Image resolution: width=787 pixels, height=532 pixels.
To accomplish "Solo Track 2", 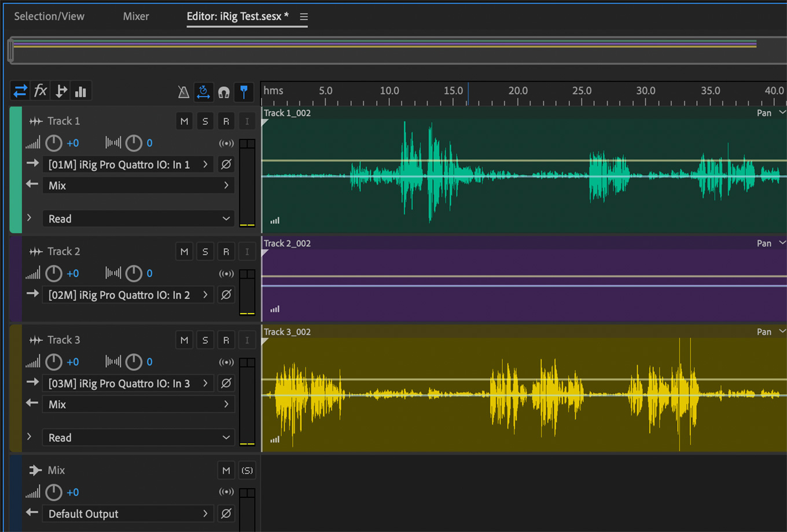I will click(x=205, y=252).
